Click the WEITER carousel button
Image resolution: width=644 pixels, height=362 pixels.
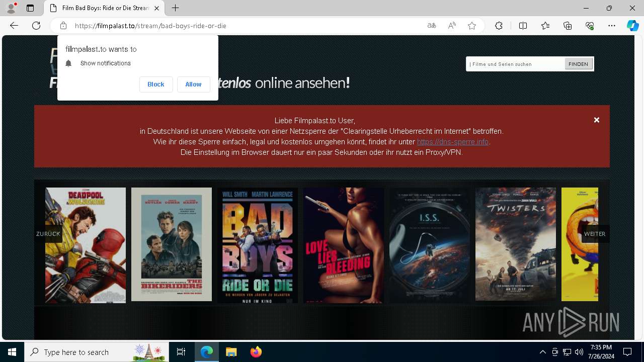[x=595, y=234]
